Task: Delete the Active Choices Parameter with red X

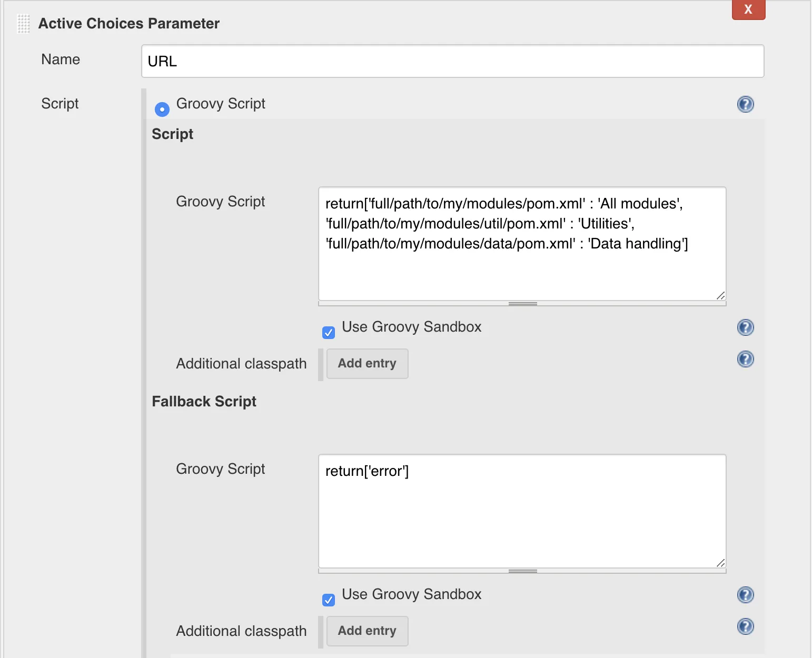Action: 748,9
